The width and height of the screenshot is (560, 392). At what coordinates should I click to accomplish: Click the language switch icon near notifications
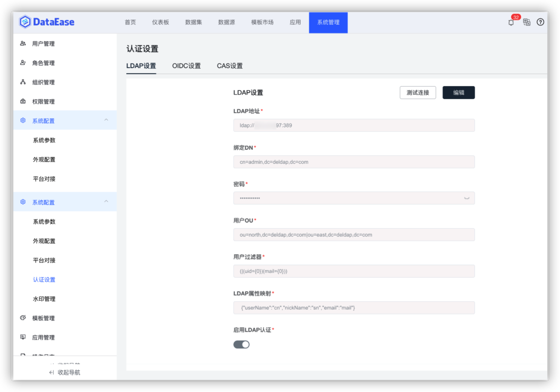[526, 22]
